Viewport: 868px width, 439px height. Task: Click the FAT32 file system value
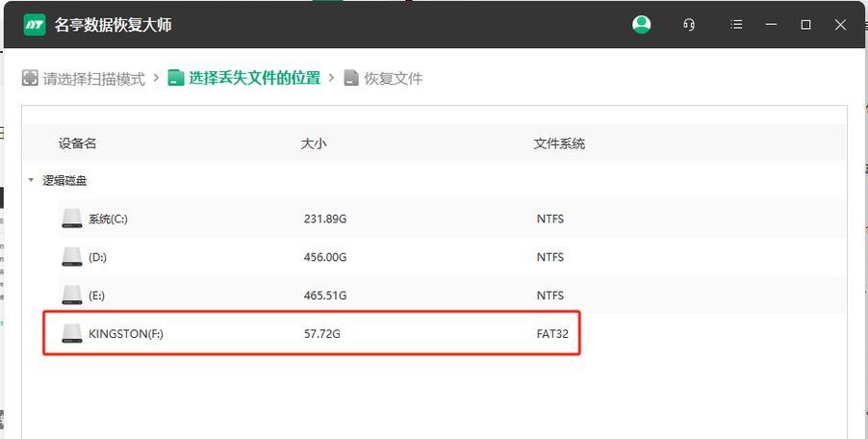tap(552, 334)
